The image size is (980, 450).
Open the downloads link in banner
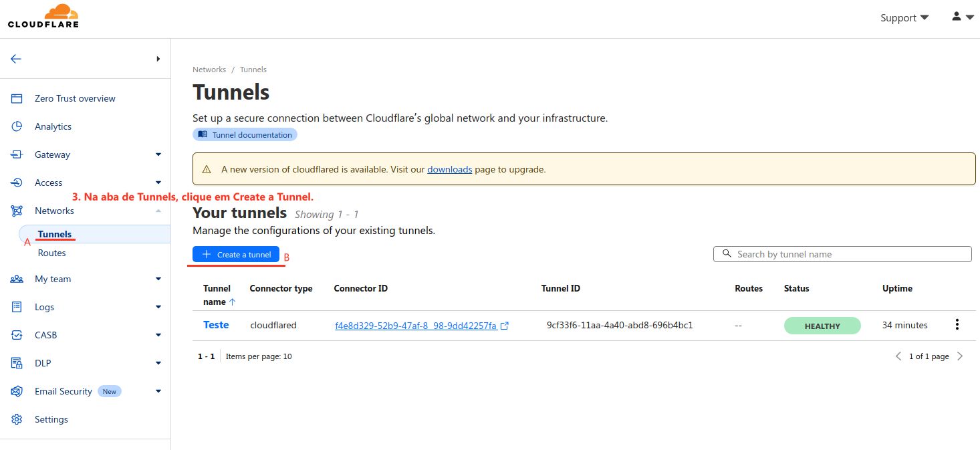click(449, 170)
